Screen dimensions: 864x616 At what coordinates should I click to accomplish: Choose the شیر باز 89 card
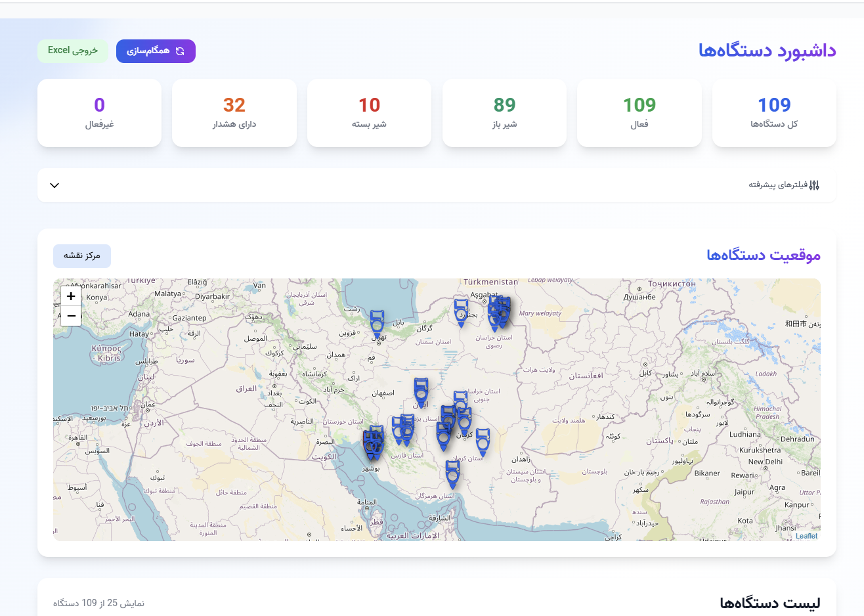tap(504, 113)
